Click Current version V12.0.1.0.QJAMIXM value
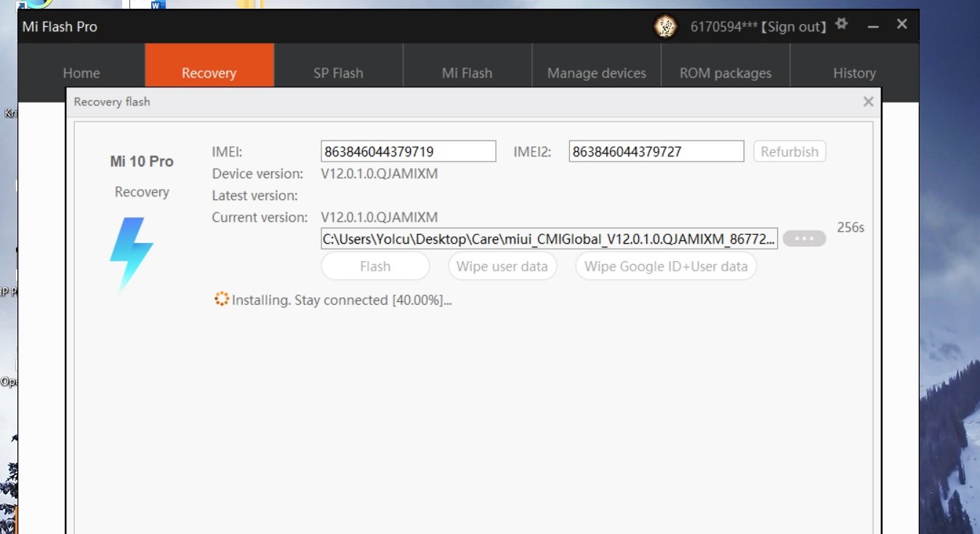This screenshot has height=534, width=980. point(379,217)
